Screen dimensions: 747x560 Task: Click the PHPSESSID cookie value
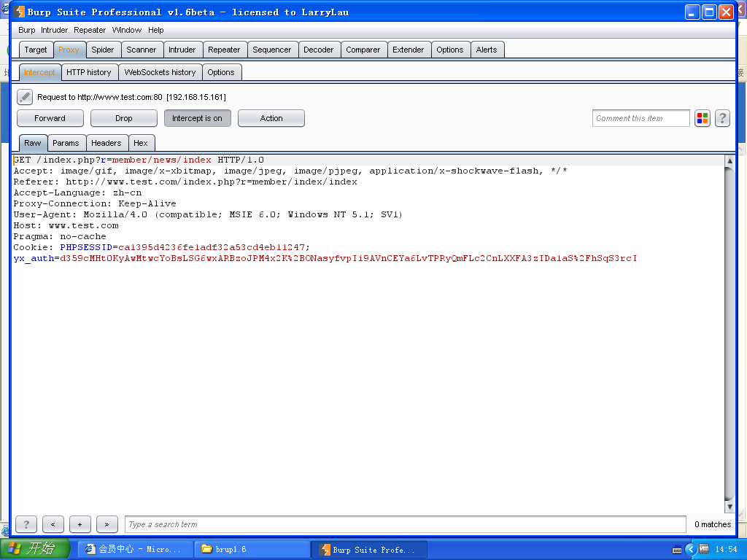coord(212,247)
